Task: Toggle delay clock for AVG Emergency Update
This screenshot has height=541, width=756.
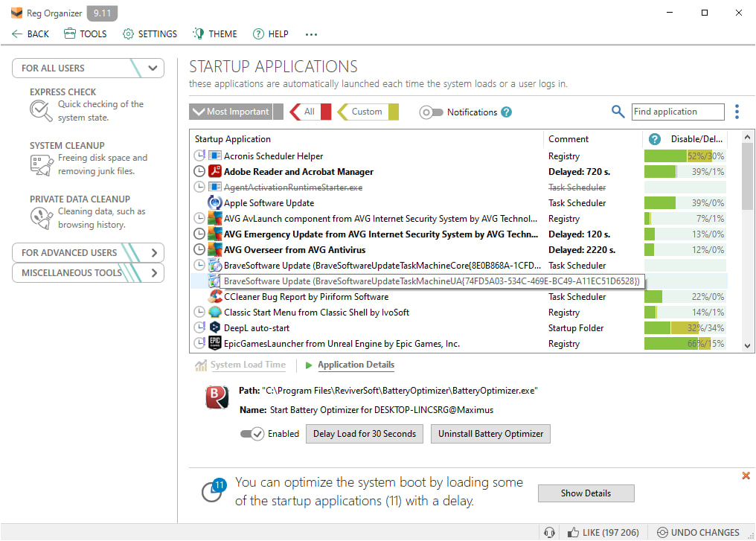Action: coord(199,234)
